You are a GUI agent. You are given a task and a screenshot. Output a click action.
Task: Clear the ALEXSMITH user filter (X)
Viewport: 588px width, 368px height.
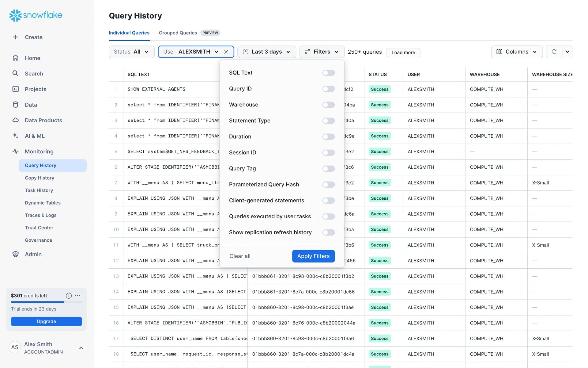click(x=226, y=52)
